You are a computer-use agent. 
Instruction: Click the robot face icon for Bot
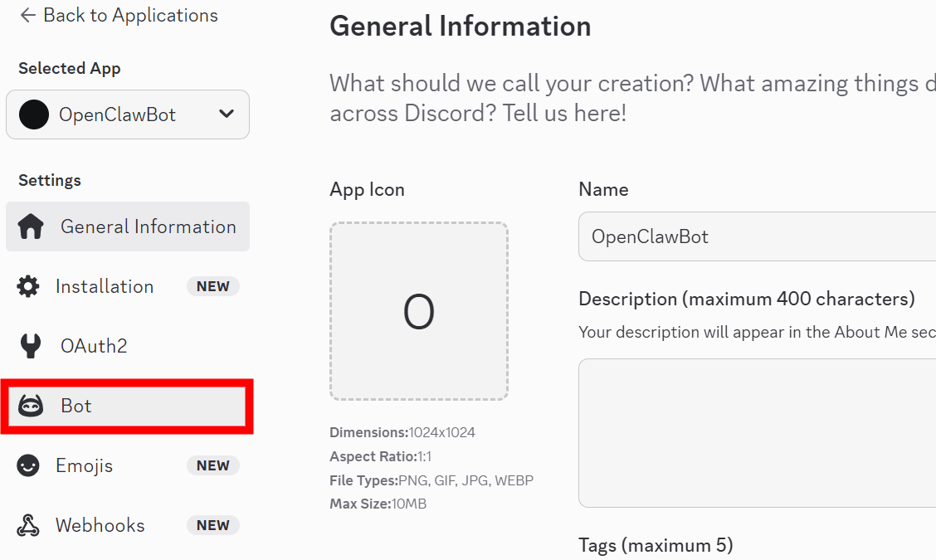point(31,406)
